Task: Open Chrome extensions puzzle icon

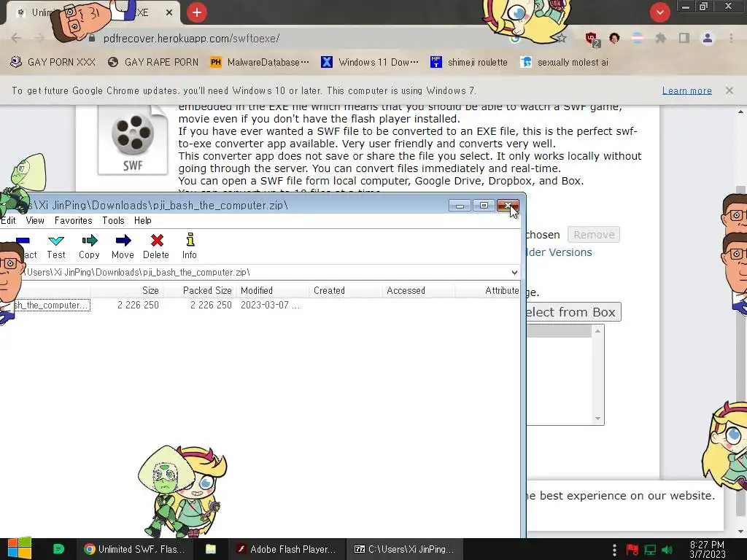Action: pos(661,38)
